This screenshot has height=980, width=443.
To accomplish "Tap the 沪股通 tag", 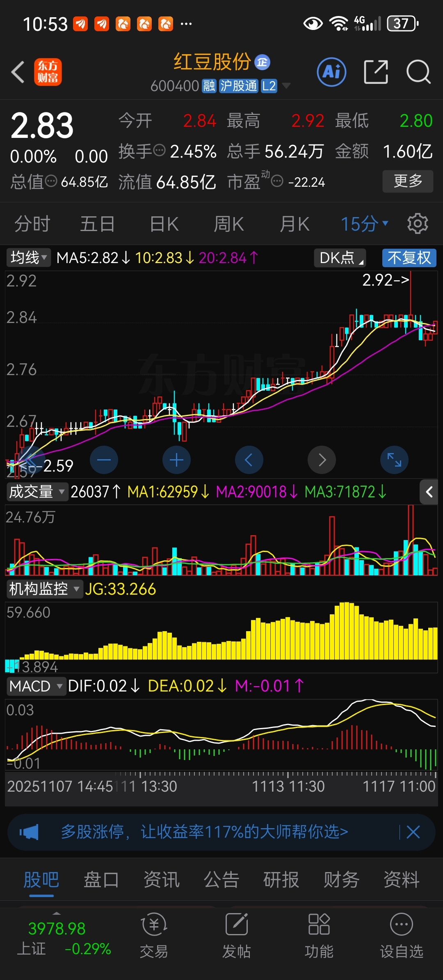I will [x=239, y=86].
